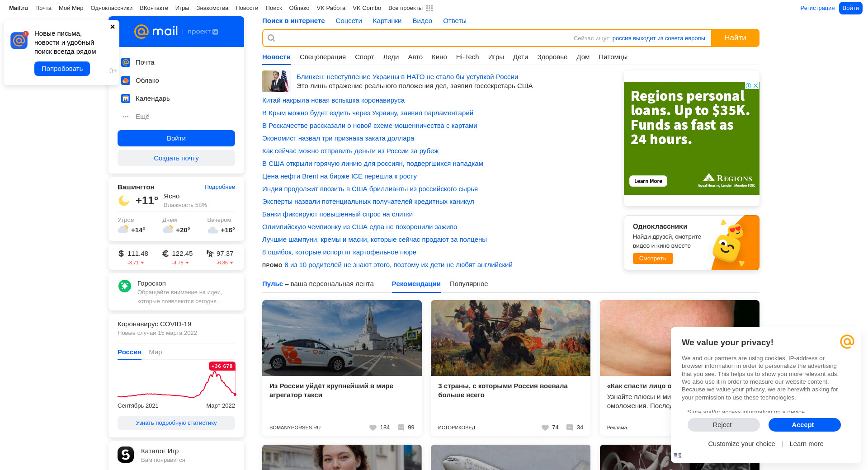Open headline Китай накрыла новая вспышка коронавируса

click(333, 100)
